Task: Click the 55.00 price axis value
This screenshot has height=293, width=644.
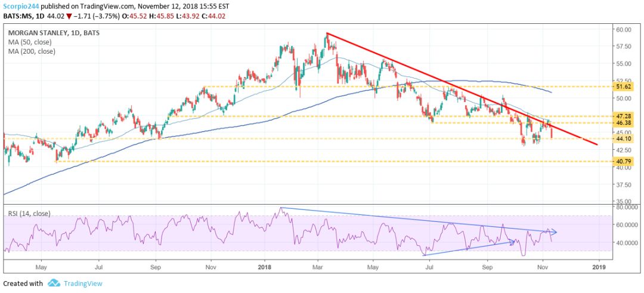Action: click(625, 64)
